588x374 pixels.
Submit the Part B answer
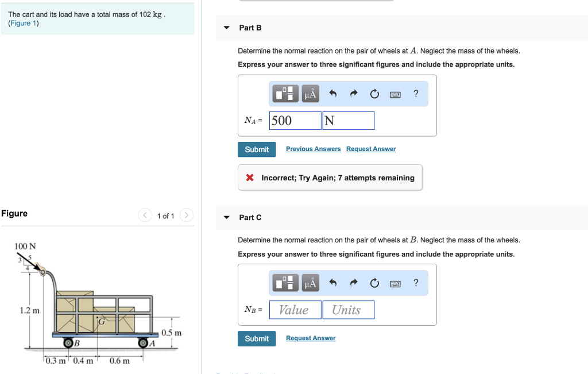point(257,149)
